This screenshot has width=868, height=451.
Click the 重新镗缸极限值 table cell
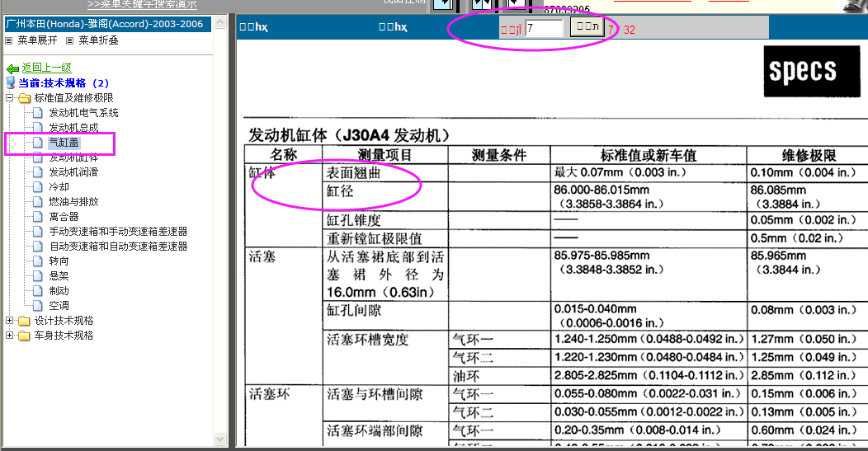pyautogui.click(x=384, y=238)
